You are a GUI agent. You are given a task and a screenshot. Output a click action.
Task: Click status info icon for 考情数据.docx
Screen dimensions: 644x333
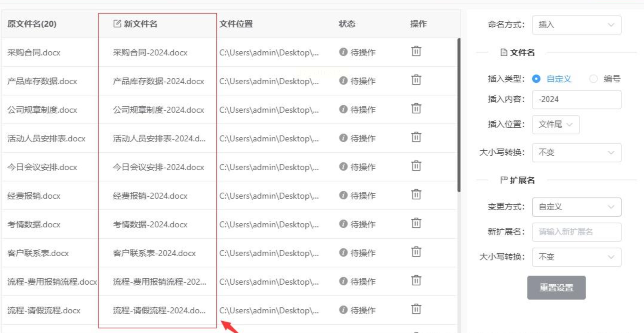tap(343, 224)
